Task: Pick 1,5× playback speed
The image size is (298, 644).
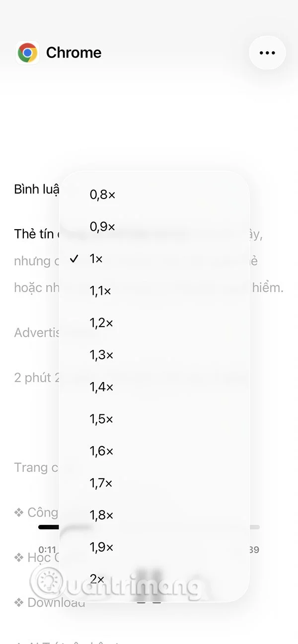Action: coord(101,419)
